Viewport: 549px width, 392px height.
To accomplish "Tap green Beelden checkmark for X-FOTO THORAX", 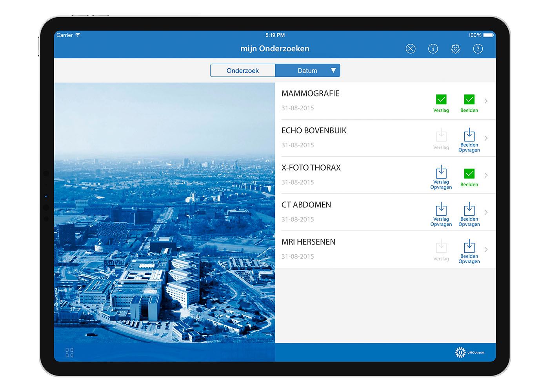I will pos(469,174).
